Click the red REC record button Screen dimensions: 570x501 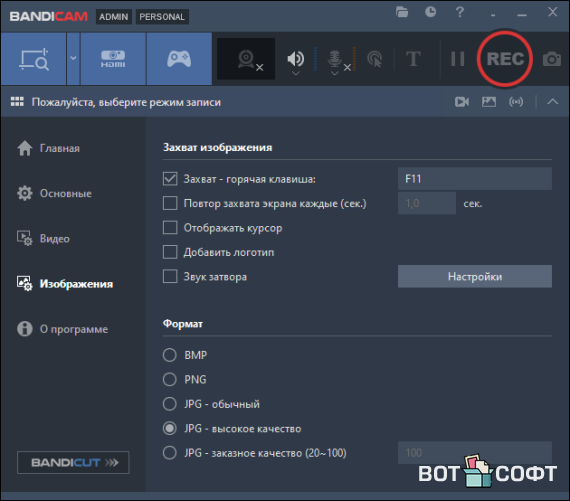click(x=505, y=59)
